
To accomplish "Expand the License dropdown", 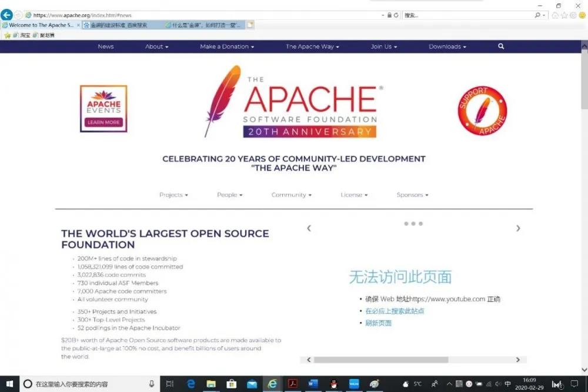I will pyautogui.click(x=354, y=195).
